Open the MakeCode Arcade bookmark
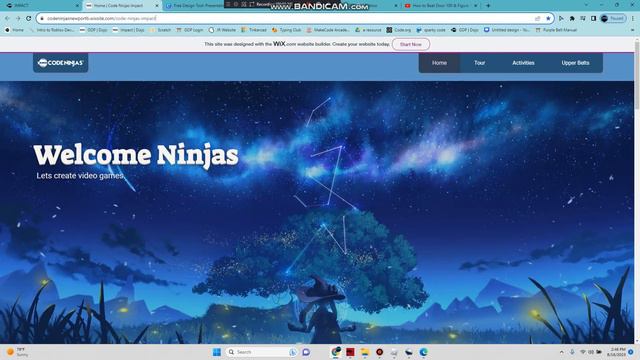The width and height of the screenshot is (640, 360). click(328, 30)
